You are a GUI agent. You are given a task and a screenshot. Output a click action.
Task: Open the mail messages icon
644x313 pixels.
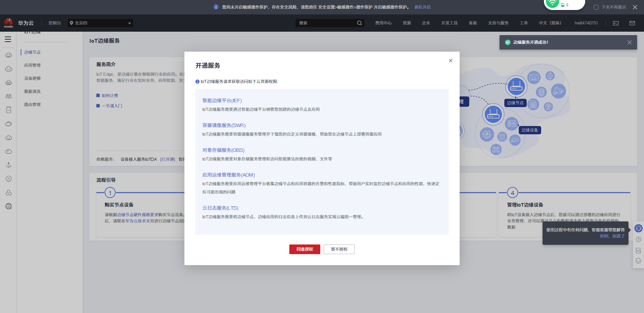632,23
